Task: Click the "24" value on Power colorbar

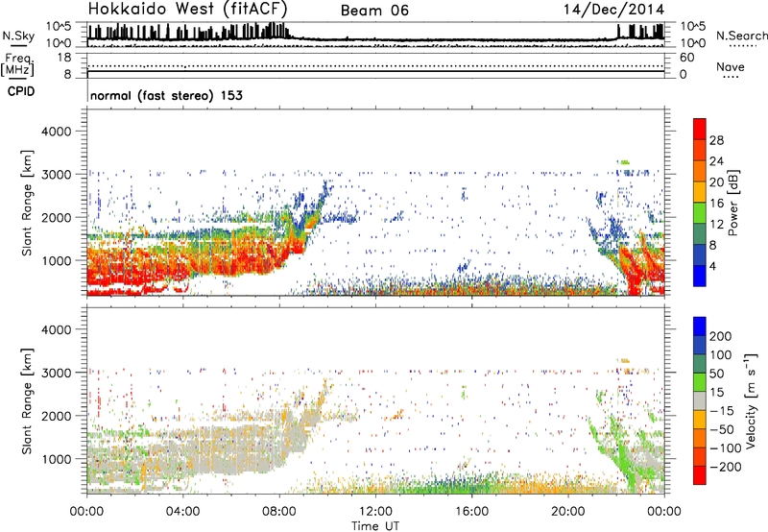Action: point(716,161)
